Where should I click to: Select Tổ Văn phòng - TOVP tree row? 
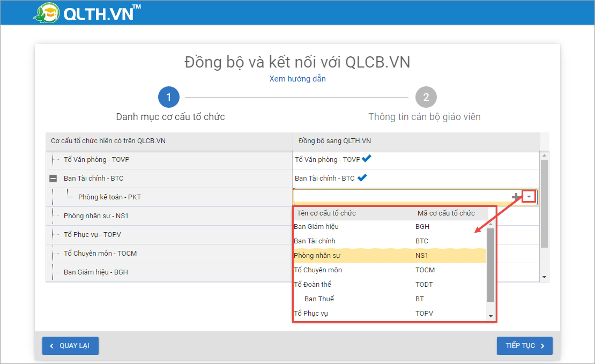[x=169, y=159]
